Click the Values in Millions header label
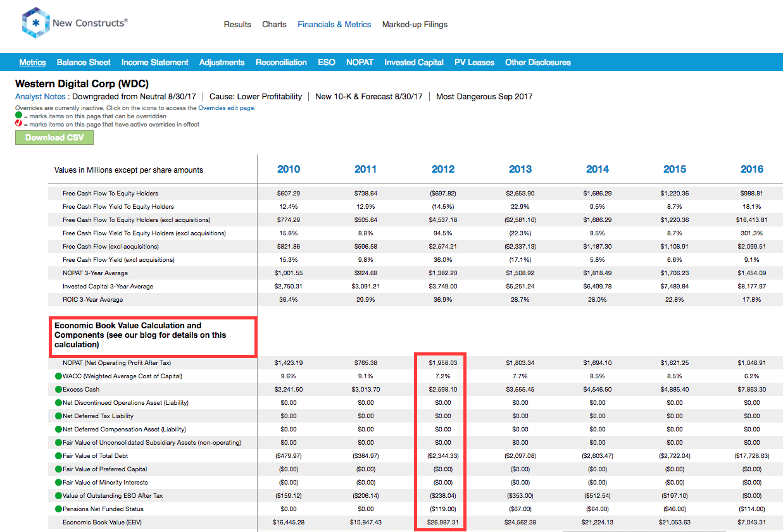The height and width of the screenshot is (532, 783). point(128,170)
